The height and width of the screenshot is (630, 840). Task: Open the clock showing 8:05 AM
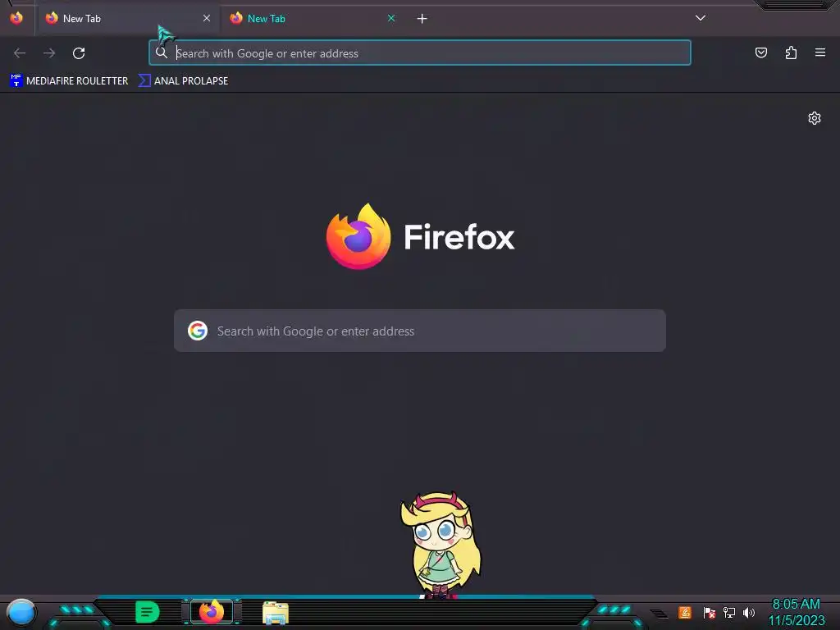(x=796, y=612)
